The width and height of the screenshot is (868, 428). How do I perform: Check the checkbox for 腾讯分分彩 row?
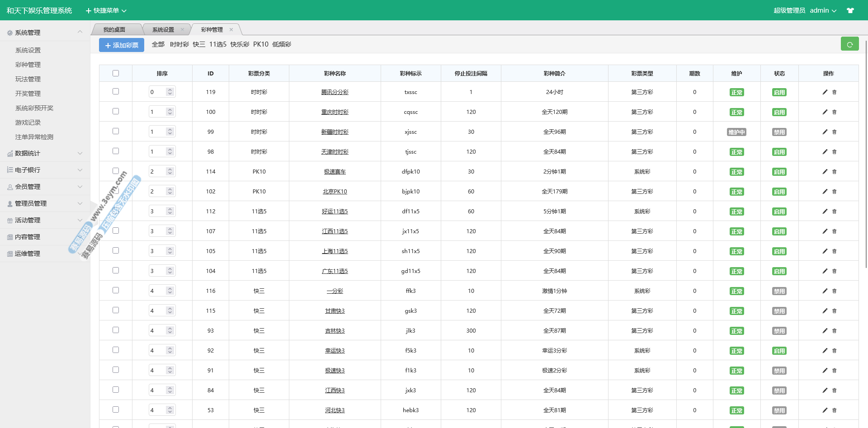point(116,92)
